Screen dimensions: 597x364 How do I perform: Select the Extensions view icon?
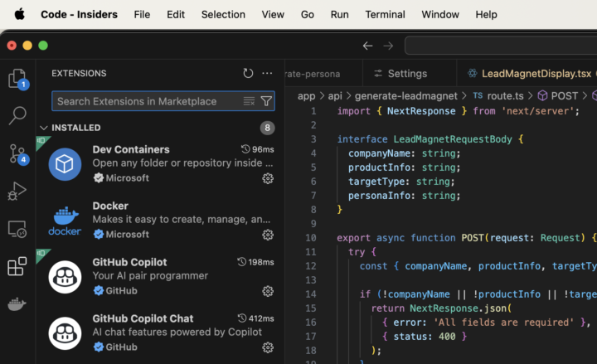[x=17, y=266]
